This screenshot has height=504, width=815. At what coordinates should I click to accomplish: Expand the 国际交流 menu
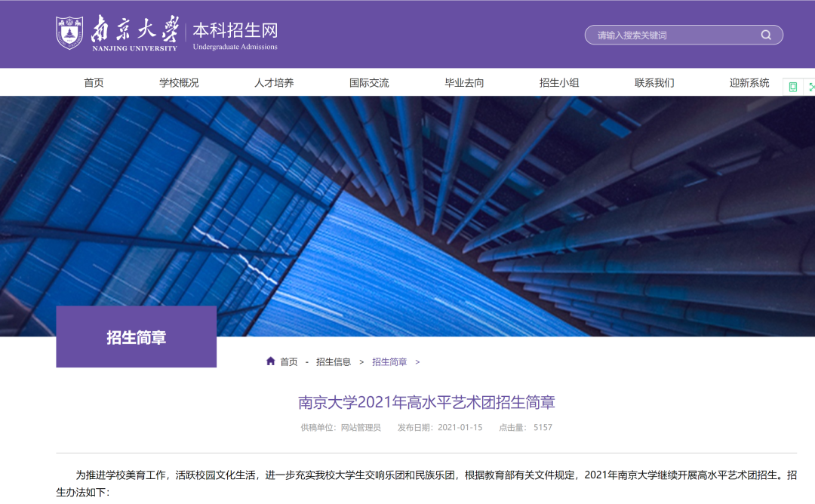[x=369, y=83]
